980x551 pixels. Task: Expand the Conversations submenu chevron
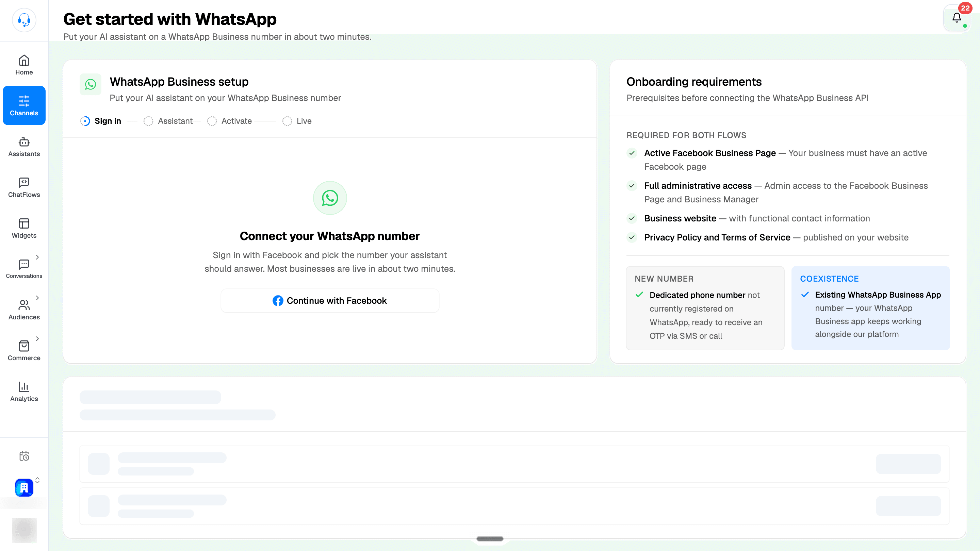click(37, 257)
